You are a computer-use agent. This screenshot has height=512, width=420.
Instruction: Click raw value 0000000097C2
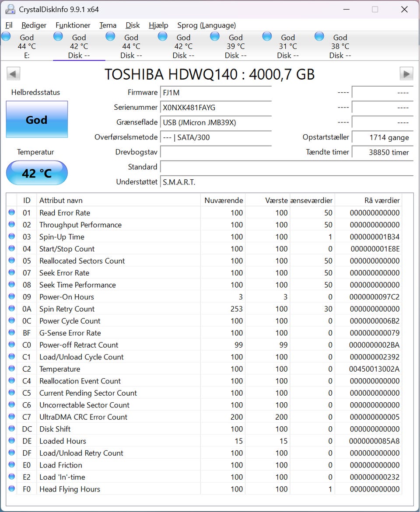point(374,297)
